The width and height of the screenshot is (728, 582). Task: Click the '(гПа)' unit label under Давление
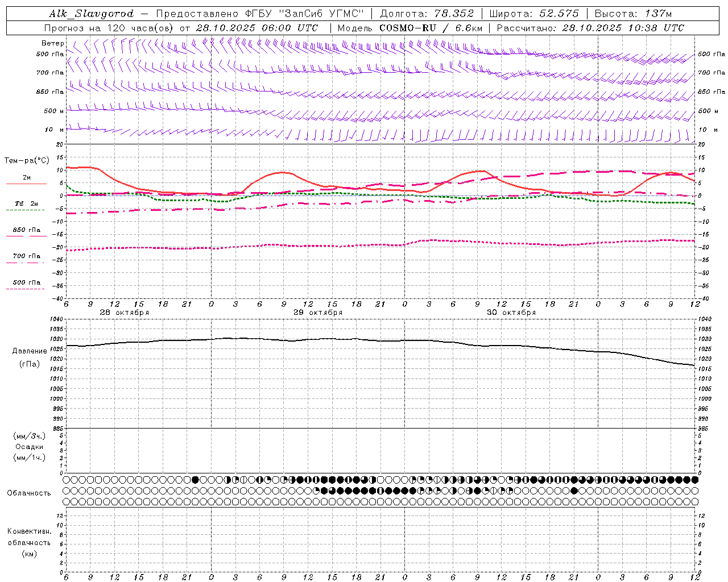coord(30,364)
